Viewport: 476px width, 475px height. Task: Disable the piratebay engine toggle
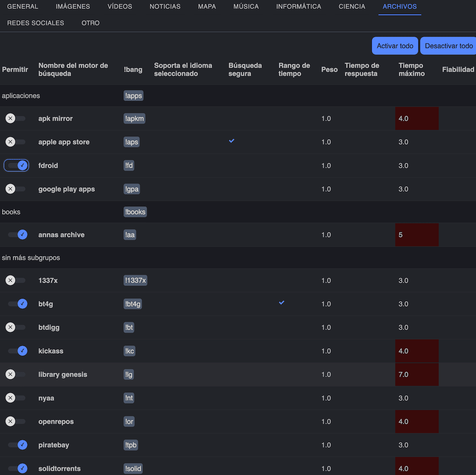[18, 445]
